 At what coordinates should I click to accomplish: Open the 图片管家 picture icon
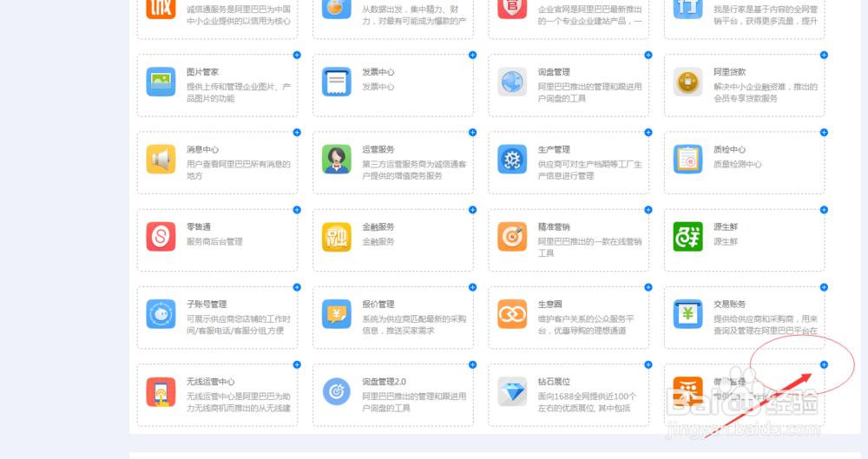tap(161, 82)
